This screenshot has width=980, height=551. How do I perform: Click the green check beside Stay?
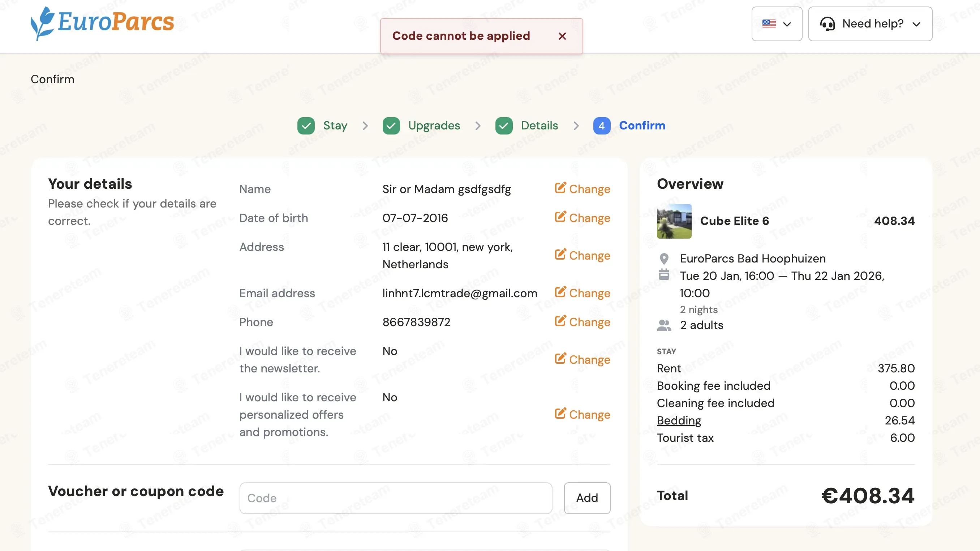(x=306, y=125)
